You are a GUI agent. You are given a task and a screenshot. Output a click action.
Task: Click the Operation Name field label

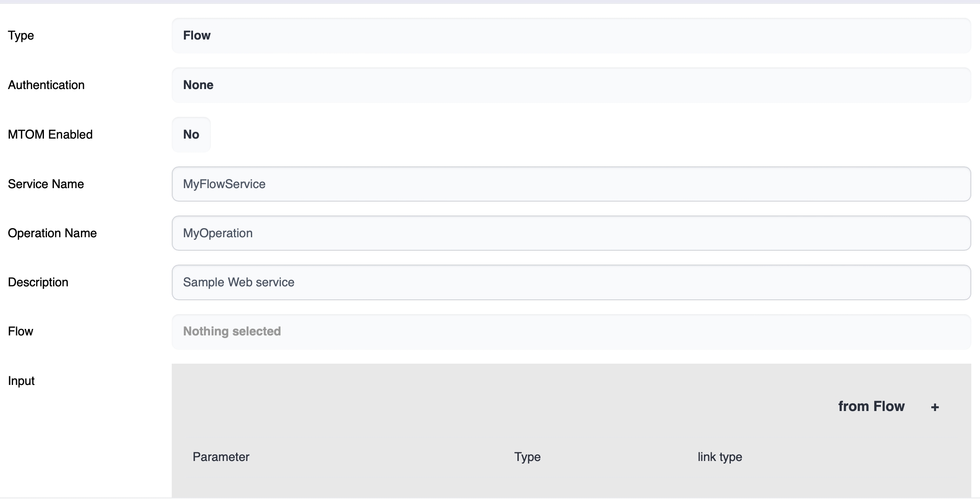click(x=52, y=233)
